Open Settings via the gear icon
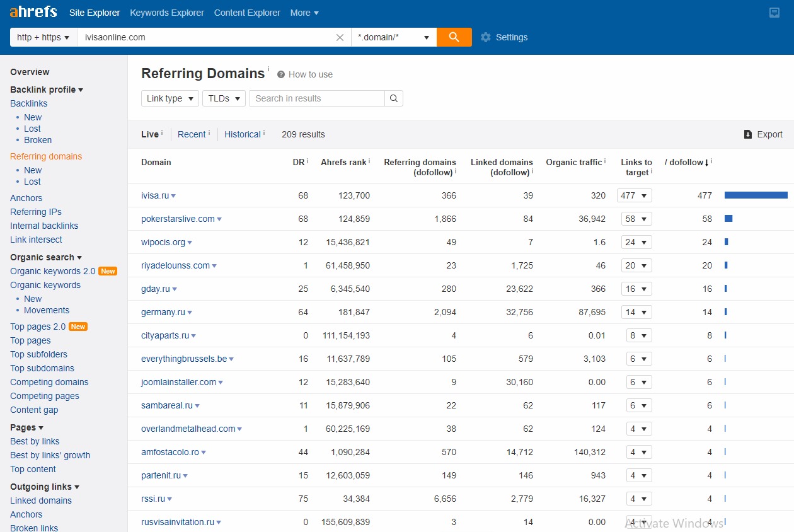 coord(486,37)
